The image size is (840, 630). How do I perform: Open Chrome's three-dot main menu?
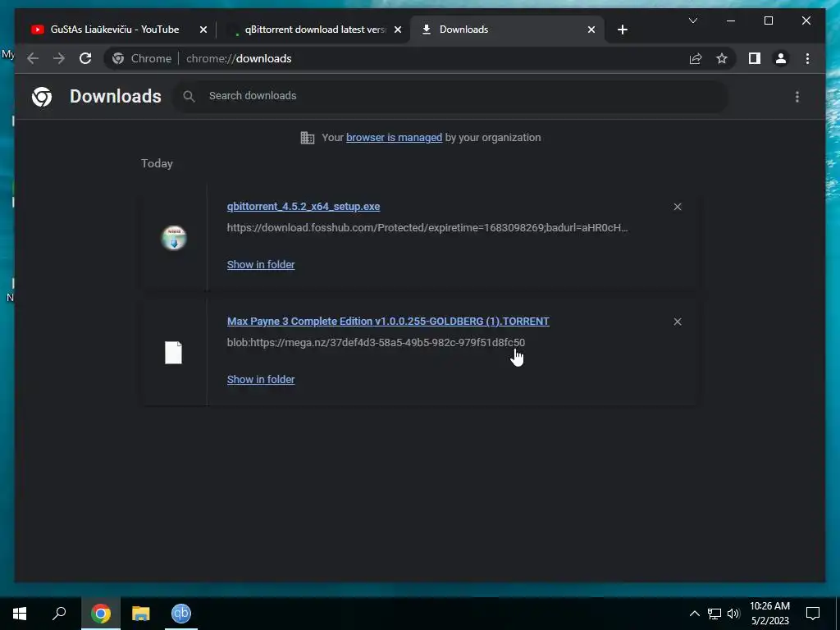click(x=807, y=58)
